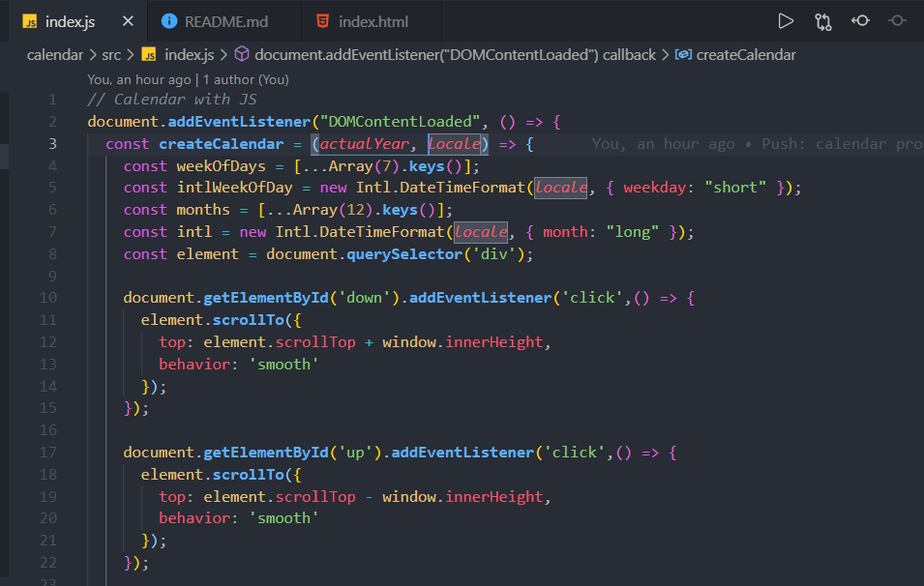Click the 'down' string on line 10
924x586 pixels.
coord(364,298)
